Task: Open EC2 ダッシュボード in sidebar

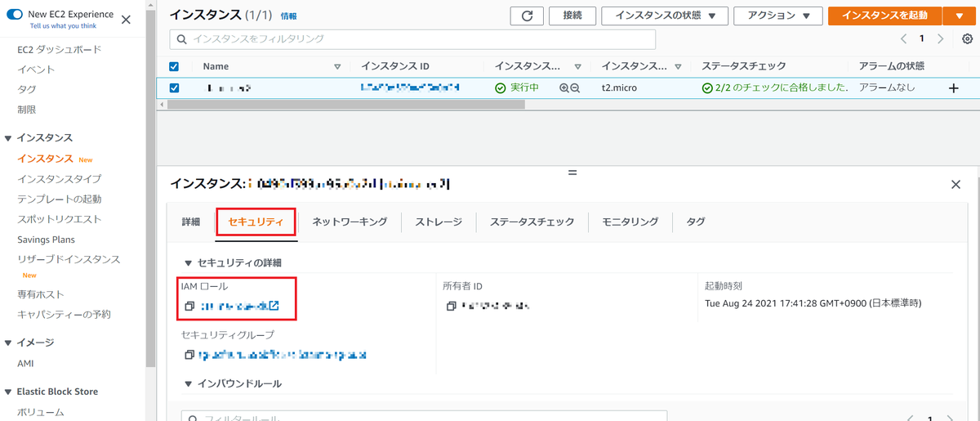Action: [60, 49]
